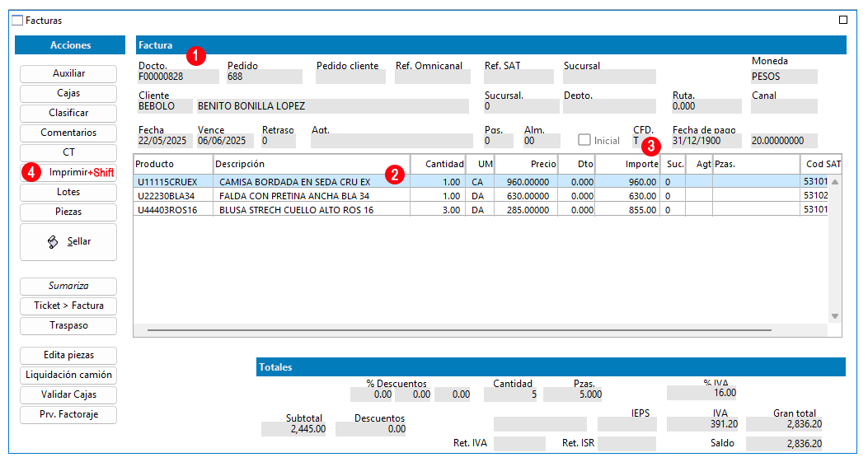Click the horizontal scrollbar of the product grid

coord(459,330)
